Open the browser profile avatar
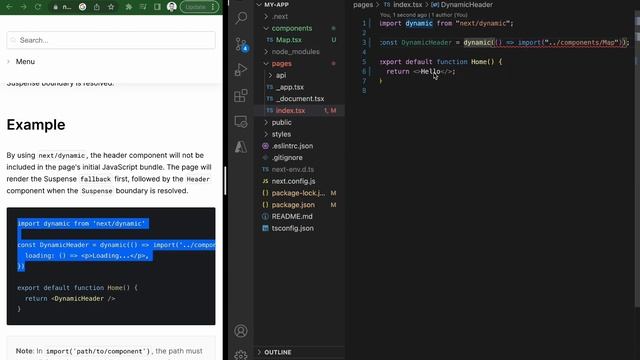This screenshot has height=360, width=640. coord(172,7)
